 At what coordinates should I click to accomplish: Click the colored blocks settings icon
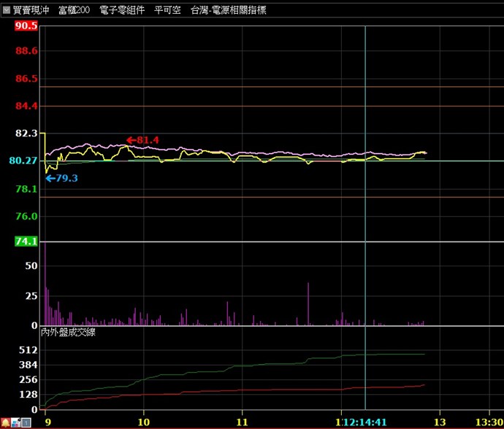point(15,422)
